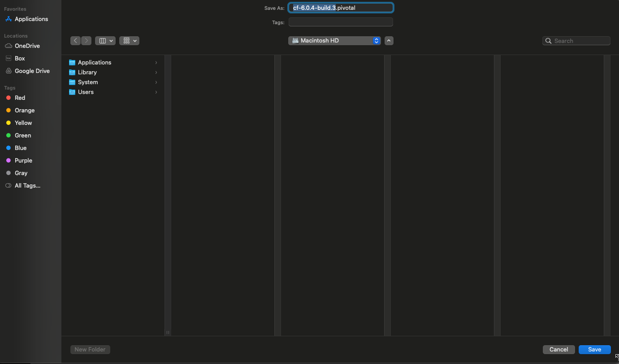Expand the Library folder chevron

156,73
